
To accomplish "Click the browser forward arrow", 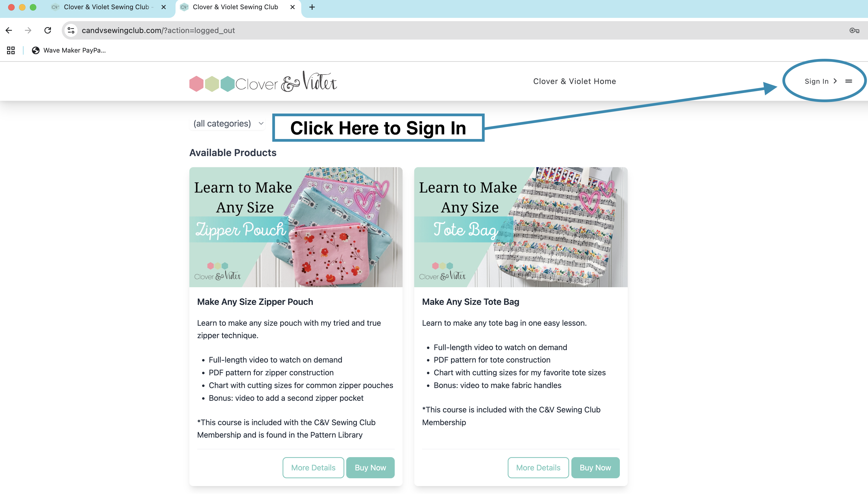I will [x=28, y=30].
